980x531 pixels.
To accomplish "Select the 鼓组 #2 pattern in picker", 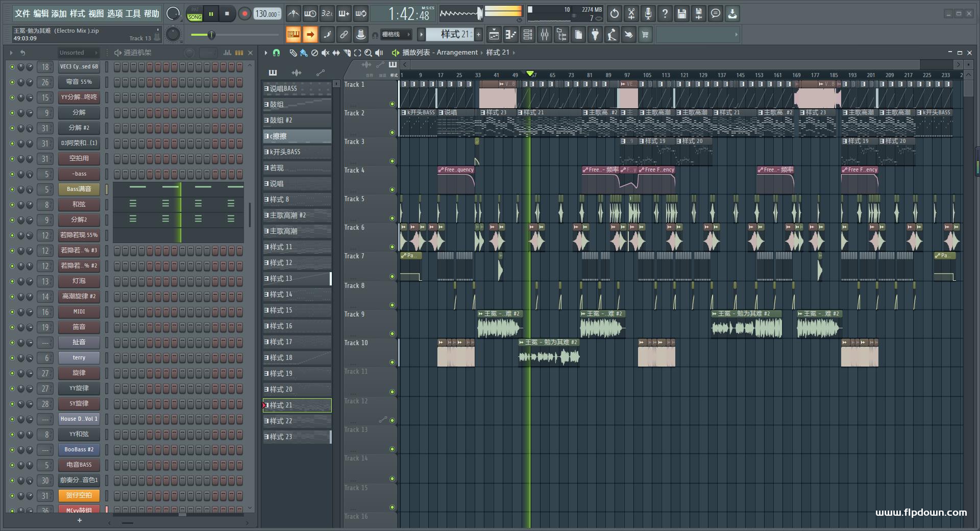I will tap(297, 120).
